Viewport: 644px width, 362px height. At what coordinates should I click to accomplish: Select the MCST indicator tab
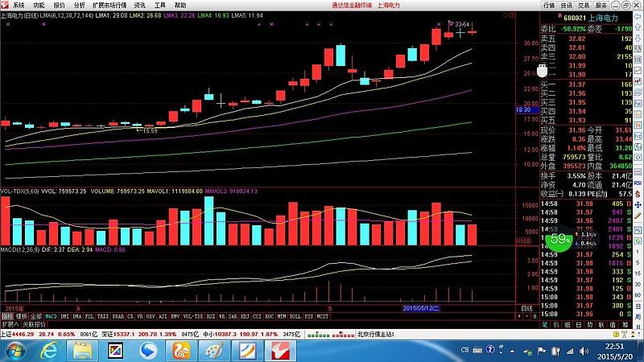click(323, 316)
